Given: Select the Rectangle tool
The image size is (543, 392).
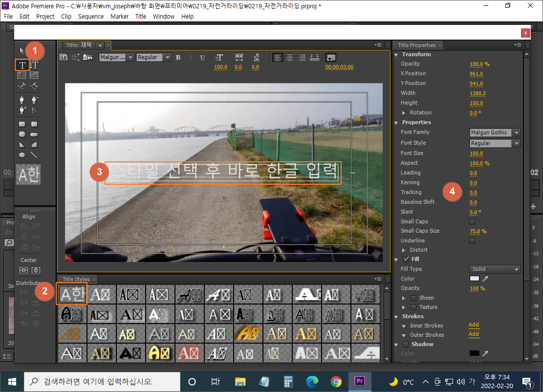Looking at the screenshot, I should (22, 124).
